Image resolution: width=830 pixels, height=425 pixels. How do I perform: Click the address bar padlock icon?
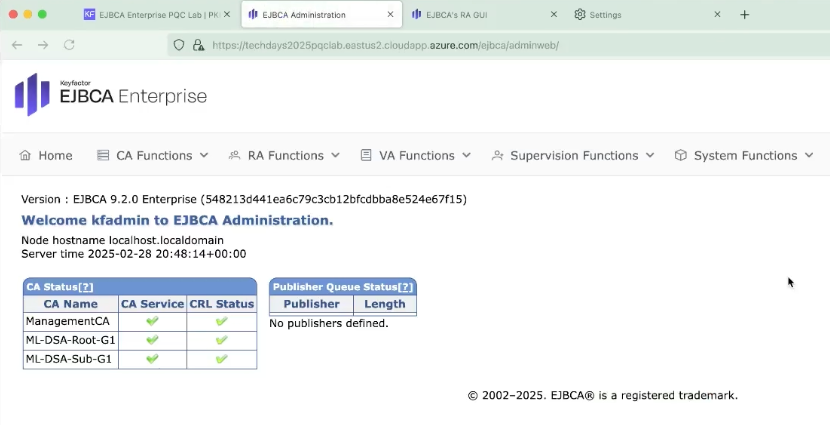(x=198, y=45)
